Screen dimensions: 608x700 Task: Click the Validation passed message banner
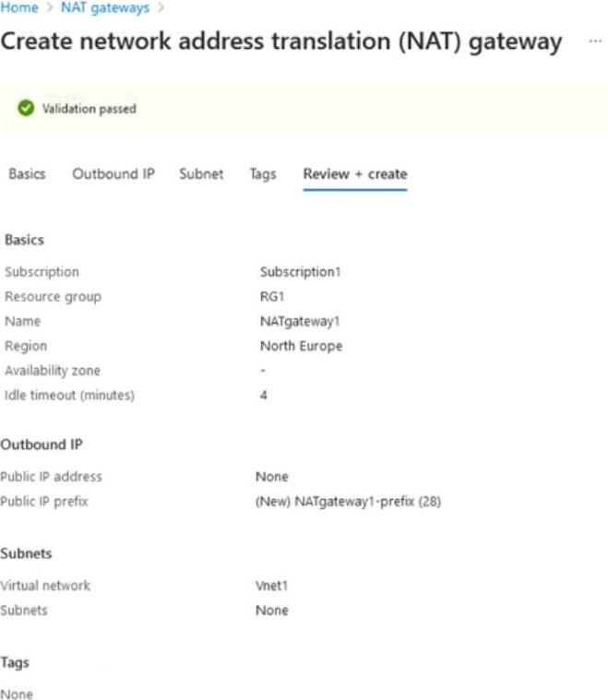(x=304, y=109)
